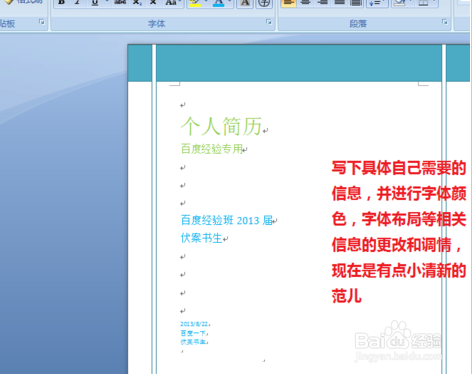Click the large blue 伏案书生 line
Viewport: 472px width, 374px height.
(x=201, y=238)
